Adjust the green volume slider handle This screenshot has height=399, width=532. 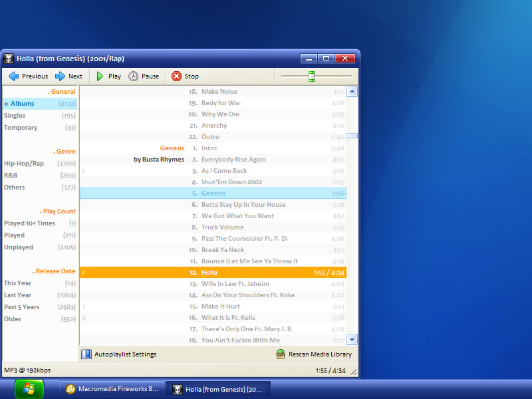(311, 76)
